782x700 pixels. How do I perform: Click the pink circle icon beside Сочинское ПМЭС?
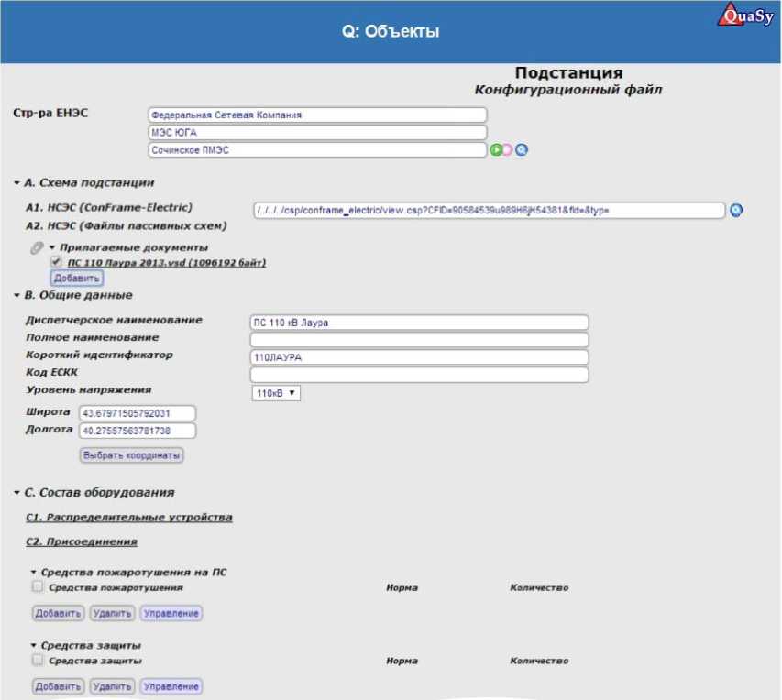507,149
